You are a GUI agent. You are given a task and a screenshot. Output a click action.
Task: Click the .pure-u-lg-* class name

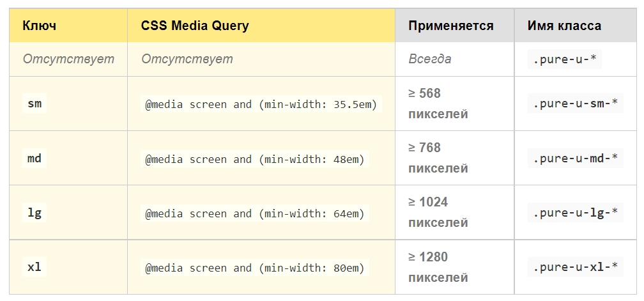click(x=576, y=213)
